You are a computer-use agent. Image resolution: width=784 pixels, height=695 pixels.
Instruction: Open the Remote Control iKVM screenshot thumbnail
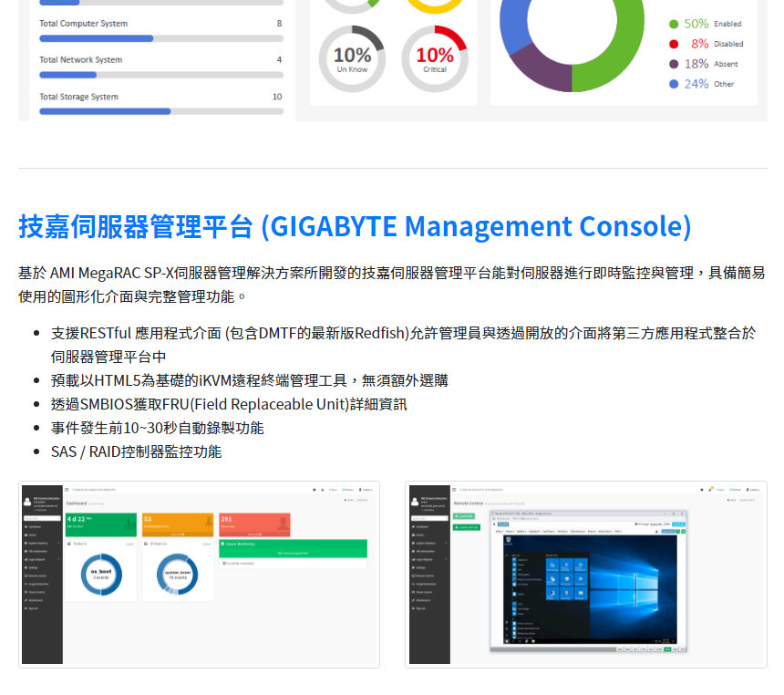tap(586, 575)
